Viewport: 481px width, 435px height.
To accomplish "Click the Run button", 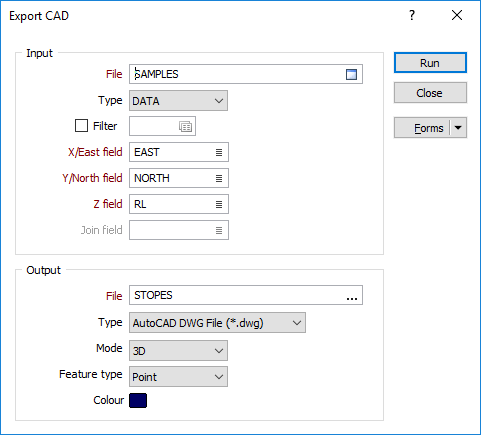I will pyautogui.click(x=430, y=63).
